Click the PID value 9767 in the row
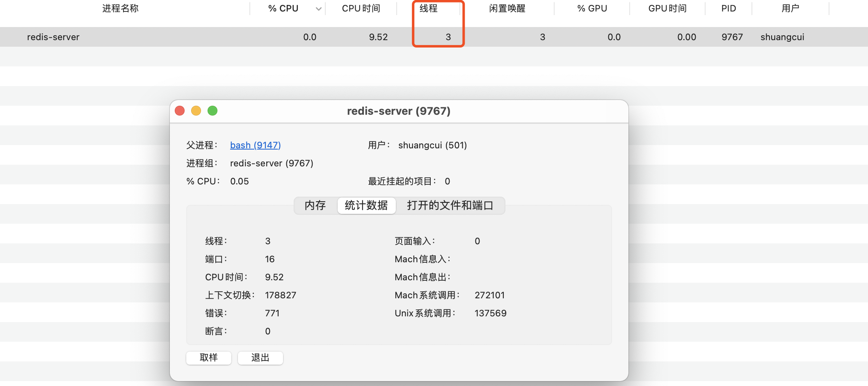 click(732, 37)
